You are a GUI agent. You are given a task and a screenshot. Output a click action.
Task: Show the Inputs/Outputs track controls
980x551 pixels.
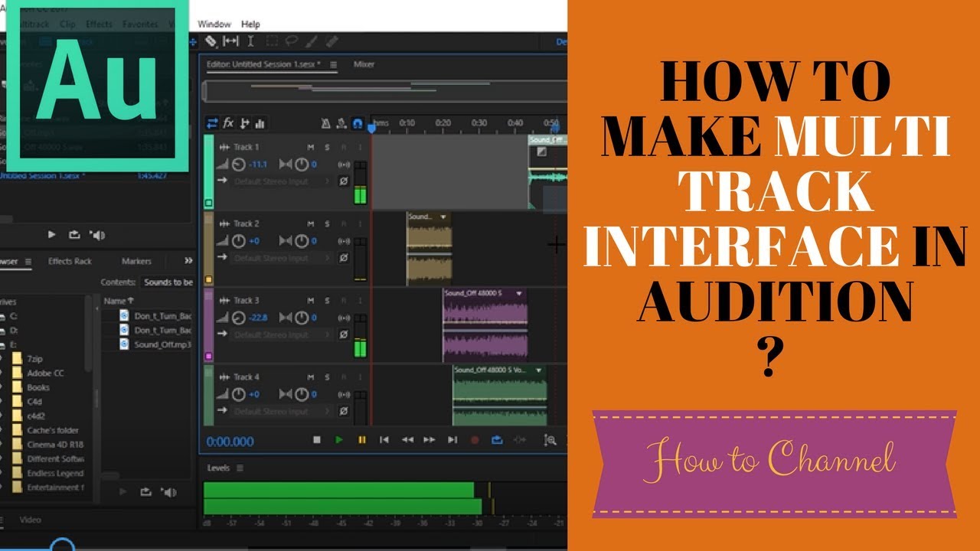212,123
